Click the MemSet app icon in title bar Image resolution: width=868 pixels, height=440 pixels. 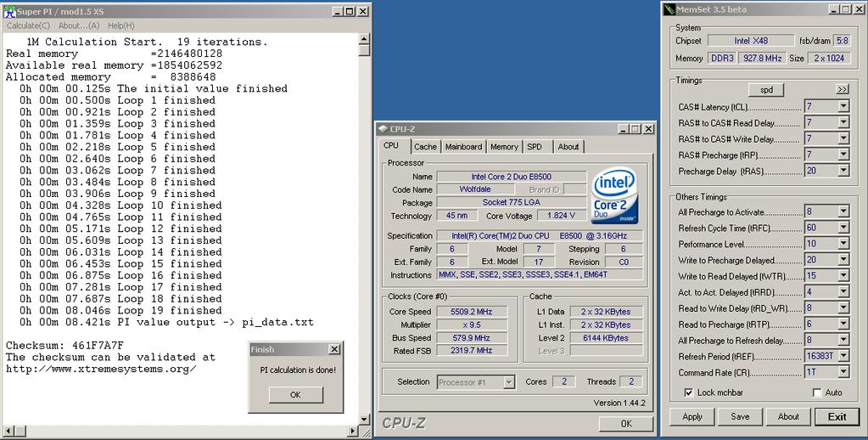[669, 9]
